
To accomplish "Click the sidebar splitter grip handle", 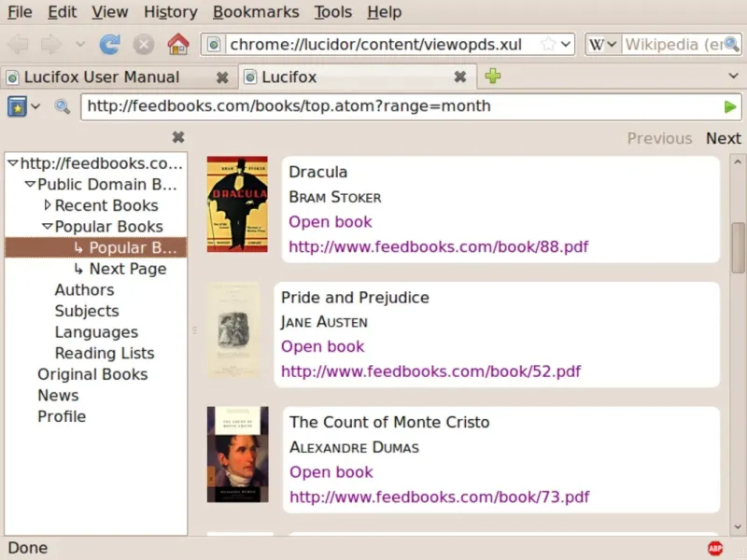I will pos(195,330).
